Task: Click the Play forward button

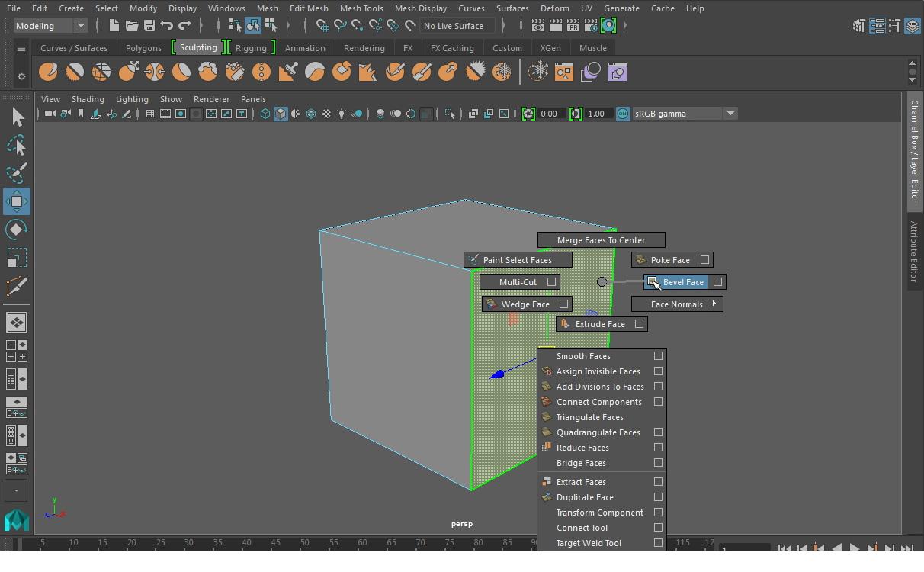Action: click(855, 548)
